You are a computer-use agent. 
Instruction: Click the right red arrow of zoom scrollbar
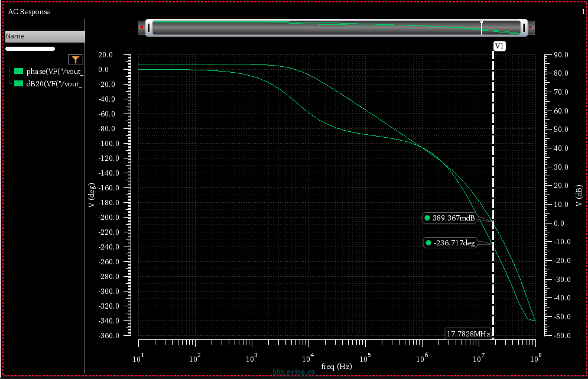[x=531, y=27]
